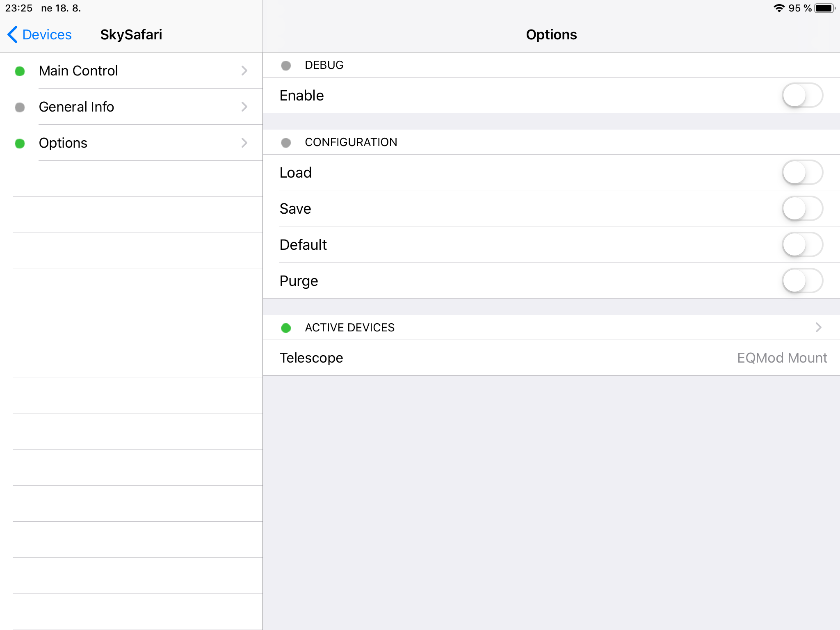This screenshot has height=630, width=840.
Task: Click the EQMod Mount value
Action: click(782, 358)
